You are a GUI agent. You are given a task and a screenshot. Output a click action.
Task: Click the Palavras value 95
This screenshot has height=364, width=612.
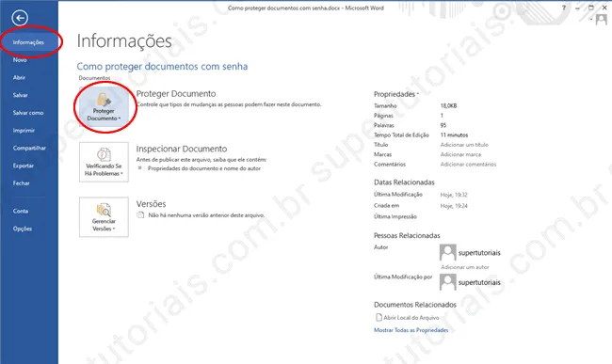point(443,125)
